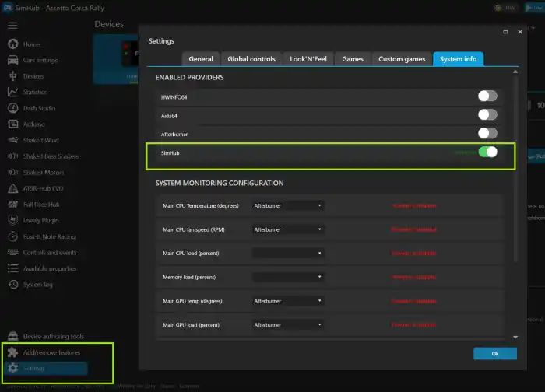Open Memory load provider dropdown
The image size is (545, 392).
click(288, 277)
